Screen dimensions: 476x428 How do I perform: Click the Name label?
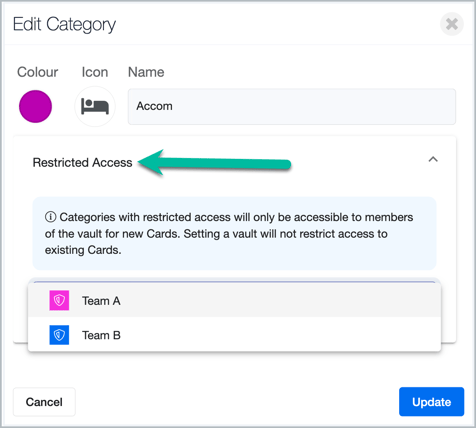click(146, 72)
